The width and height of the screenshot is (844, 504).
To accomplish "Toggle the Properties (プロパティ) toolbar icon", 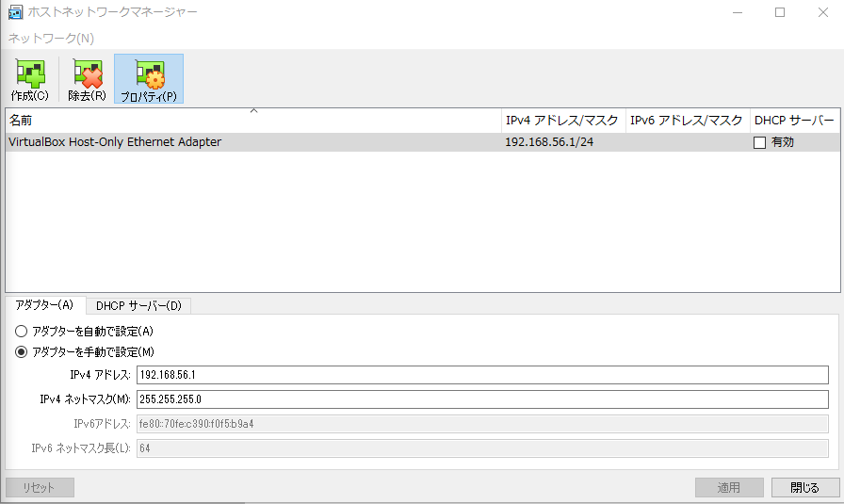I will coord(149,79).
